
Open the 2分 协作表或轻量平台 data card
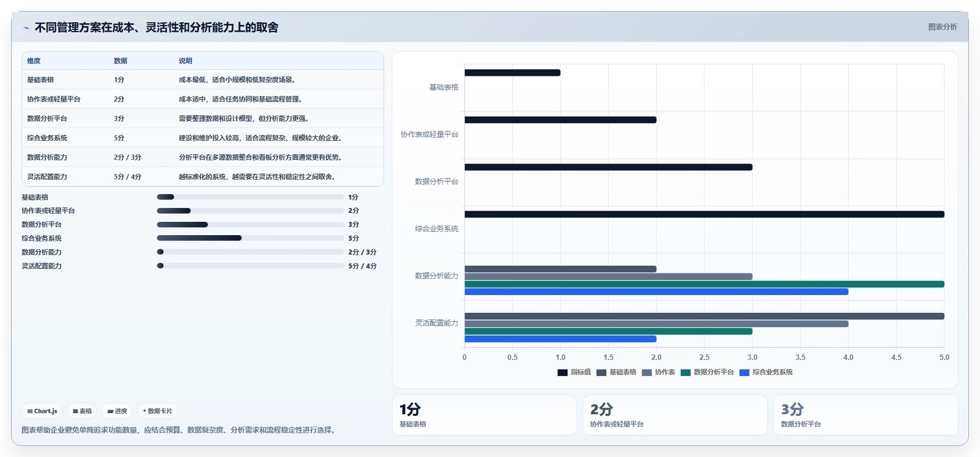coord(675,415)
